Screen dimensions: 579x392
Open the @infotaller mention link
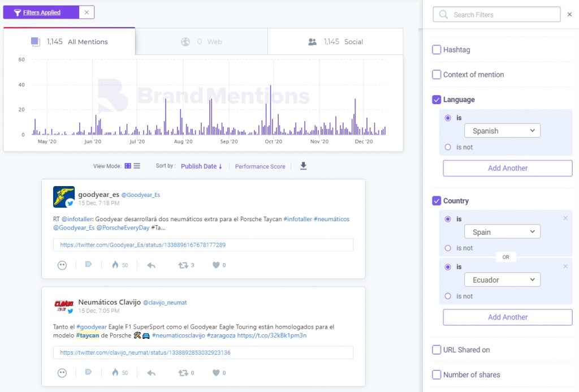[77, 219]
